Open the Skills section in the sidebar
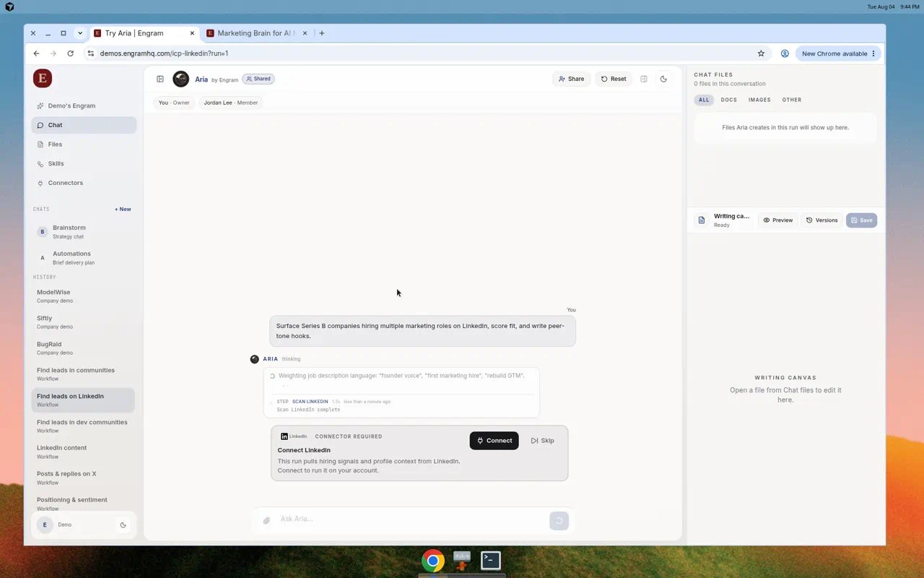This screenshot has height=578, width=924. point(84,163)
